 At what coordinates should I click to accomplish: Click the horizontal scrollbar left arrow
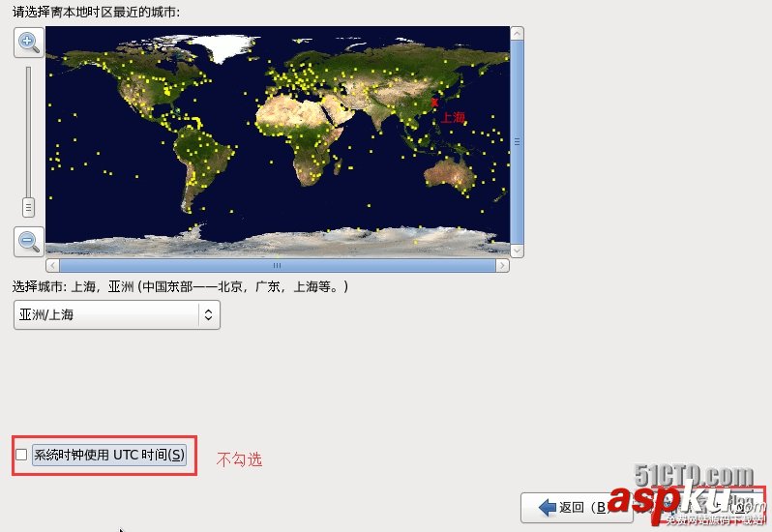click(52, 266)
